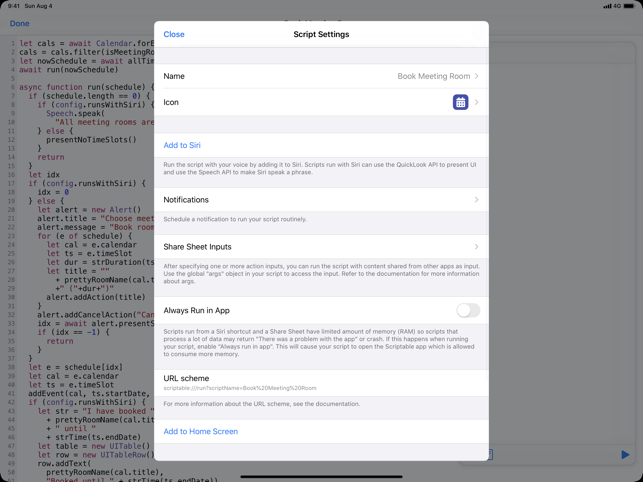Open the Icon row chevron
Screen dimensions: 643x482
pyautogui.click(x=477, y=102)
